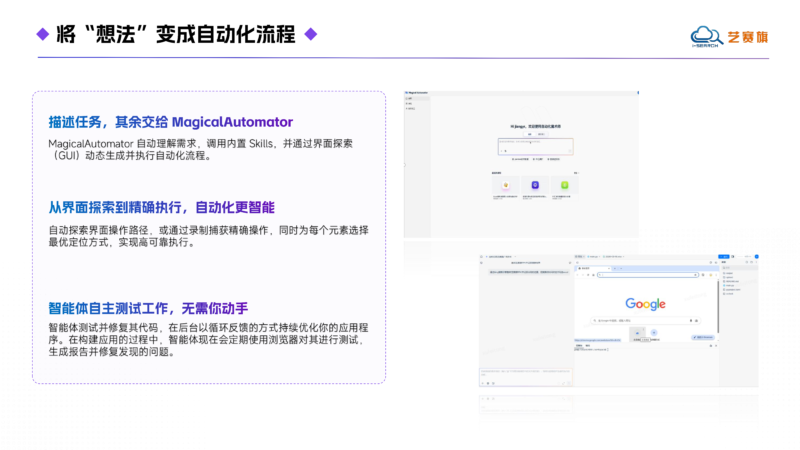Click the Google logo in embedded browser

point(645,304)
